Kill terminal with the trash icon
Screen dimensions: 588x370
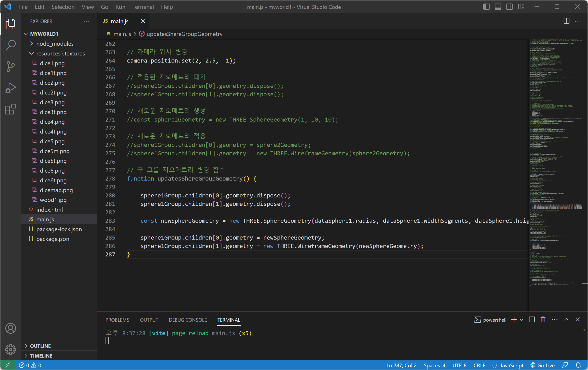click(543, 319)
